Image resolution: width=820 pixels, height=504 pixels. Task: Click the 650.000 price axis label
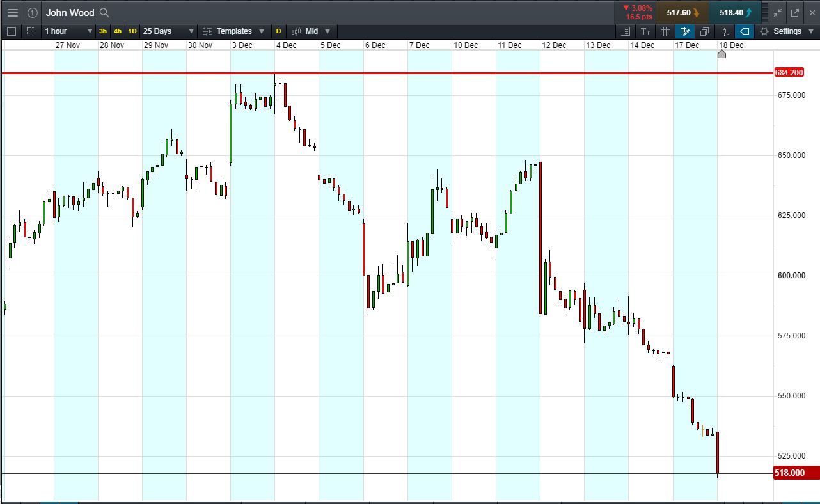pos(791,155)
